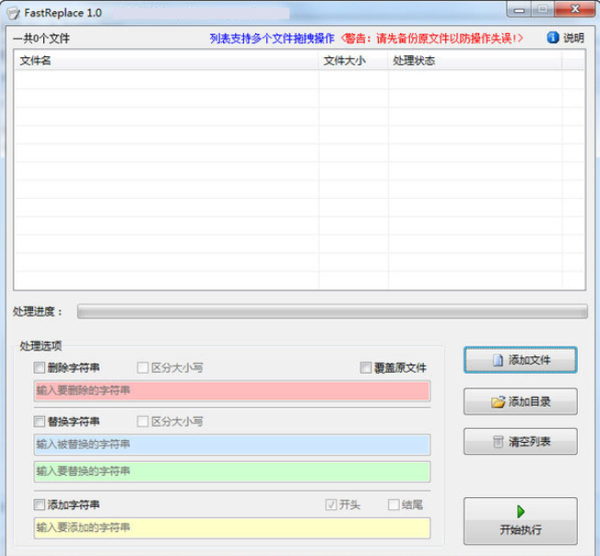Image resolution: width=600 pixels, height=556 pixels.
Task: Click the FastReplace app icon in title bar
Action: coord(13,11)
